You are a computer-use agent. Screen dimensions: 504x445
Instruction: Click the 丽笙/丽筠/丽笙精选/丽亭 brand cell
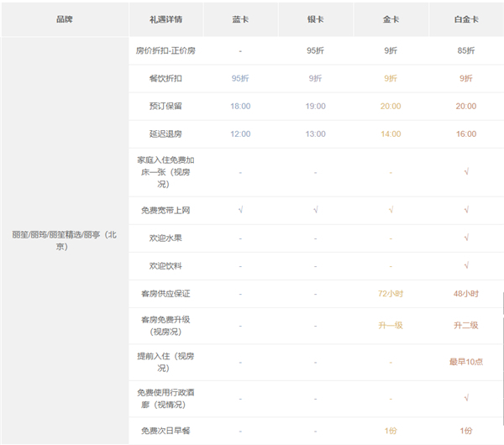[64, 240]
